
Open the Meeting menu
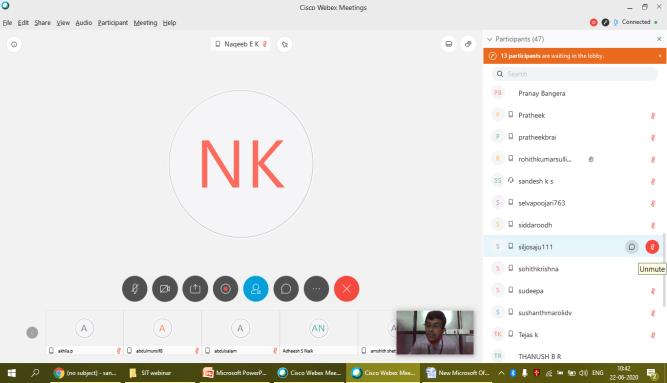coord(145,23)
